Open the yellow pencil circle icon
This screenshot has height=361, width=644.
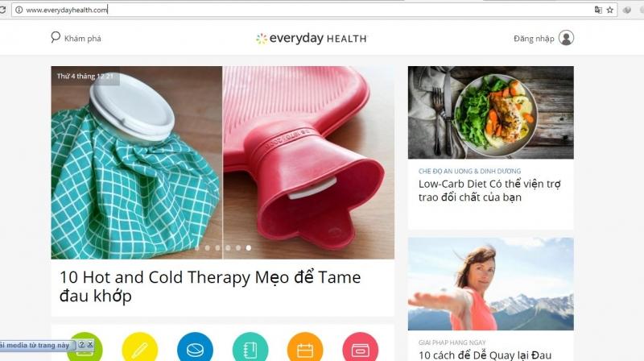coord(139,348)
